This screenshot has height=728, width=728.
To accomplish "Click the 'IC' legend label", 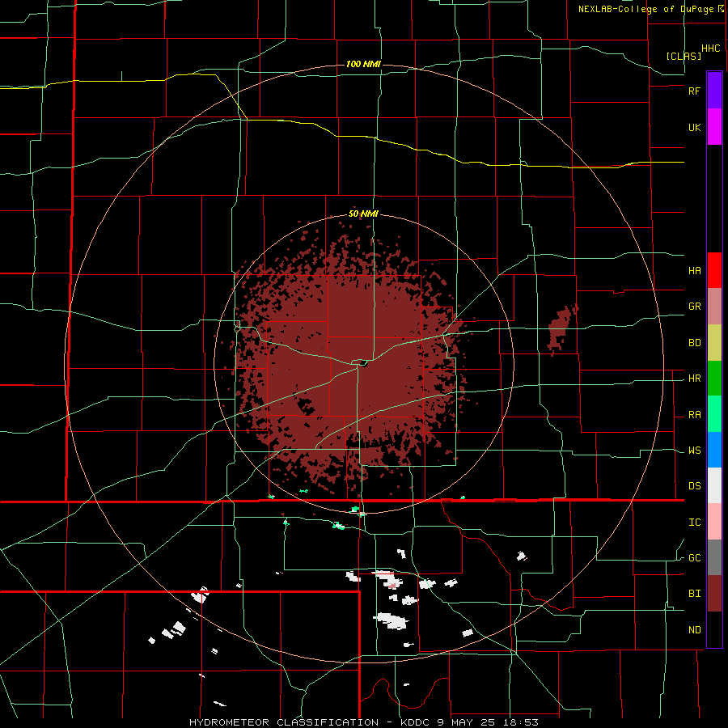I will 694,523.
